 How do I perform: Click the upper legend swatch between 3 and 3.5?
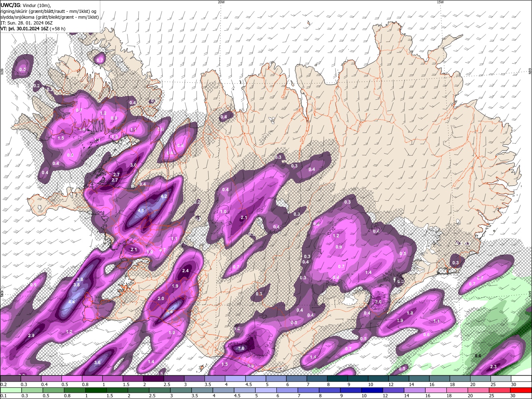[195, 379]
